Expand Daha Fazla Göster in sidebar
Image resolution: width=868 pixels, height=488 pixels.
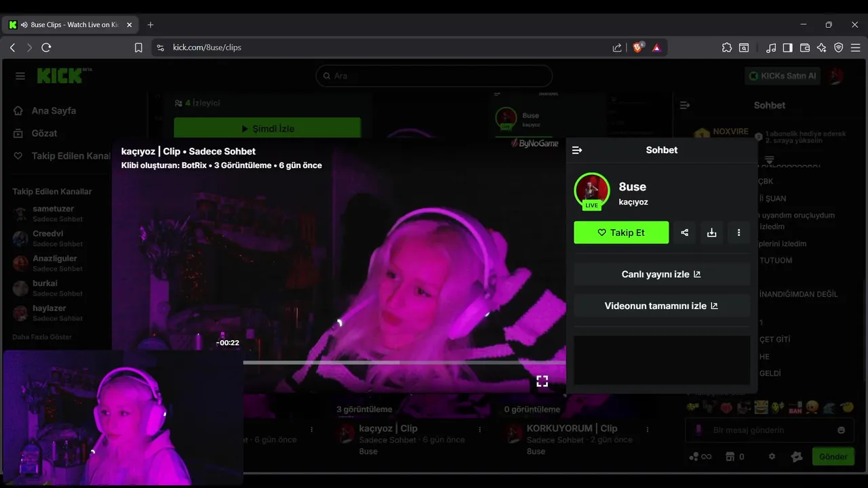(x=42, y=337)
